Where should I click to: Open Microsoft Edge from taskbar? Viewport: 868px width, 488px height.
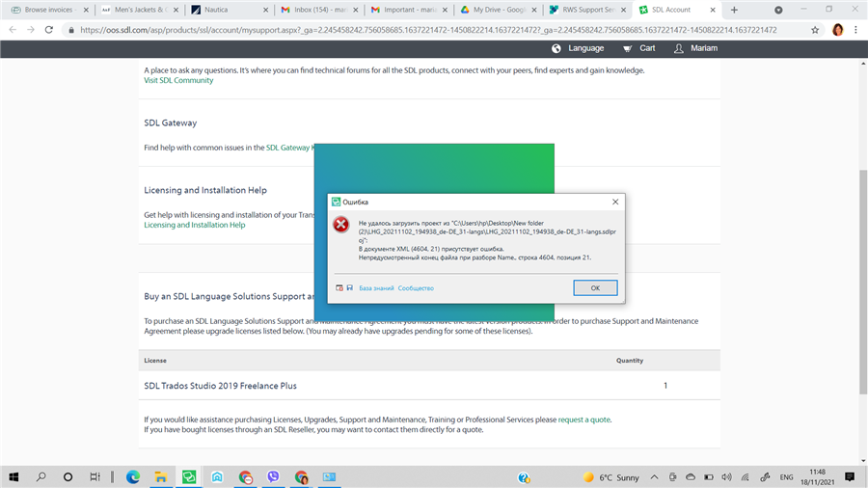coord(133,477)
